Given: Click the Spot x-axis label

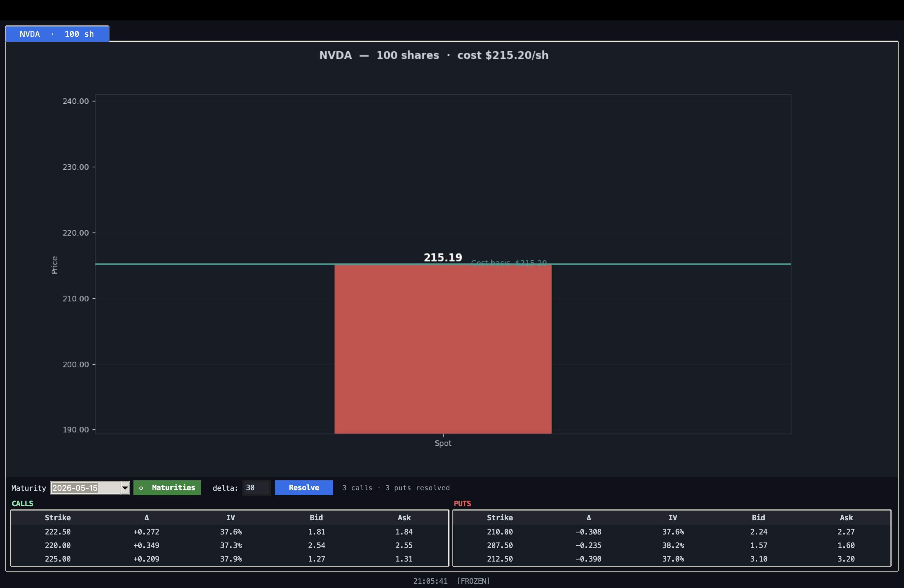Looking at the screenshot, I should [x=443, y=443].
